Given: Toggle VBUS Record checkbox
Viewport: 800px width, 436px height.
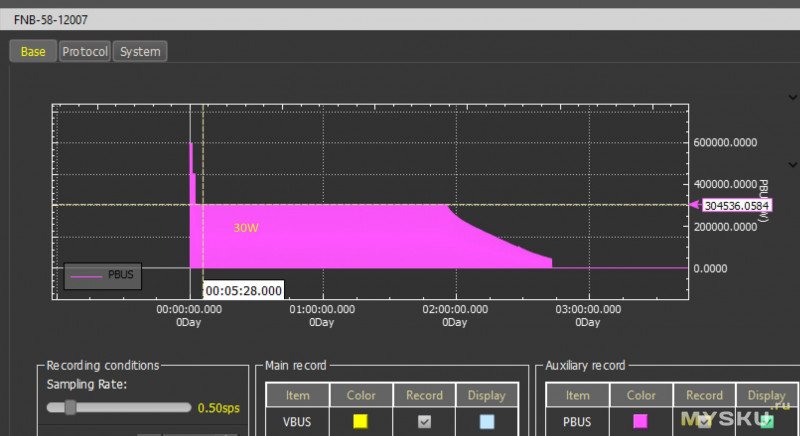Looking at the screenshot, I should tap(424, 422).
